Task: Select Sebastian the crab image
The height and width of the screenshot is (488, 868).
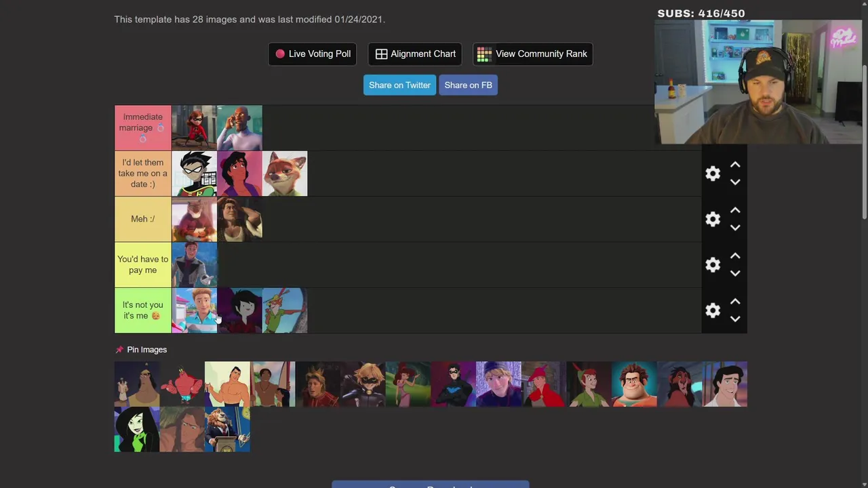Action: click(182, 384)
